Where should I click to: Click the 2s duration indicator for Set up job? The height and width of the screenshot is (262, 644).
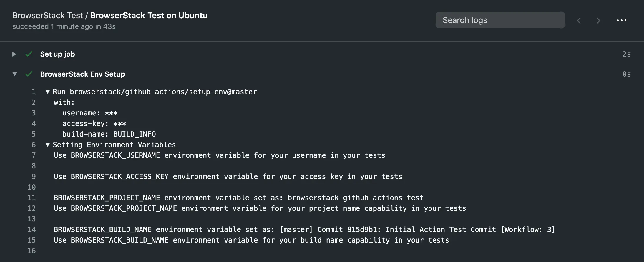click(626, 54)
